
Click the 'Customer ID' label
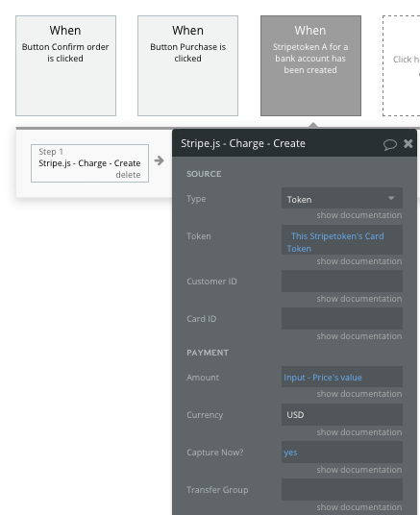pos(211,282)
